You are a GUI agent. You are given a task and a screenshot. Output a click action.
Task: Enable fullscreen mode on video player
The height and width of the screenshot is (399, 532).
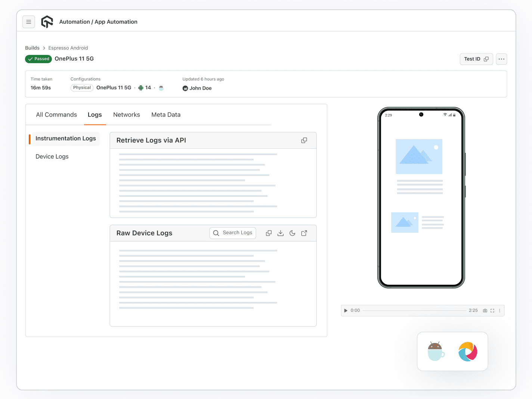point(492,310)
